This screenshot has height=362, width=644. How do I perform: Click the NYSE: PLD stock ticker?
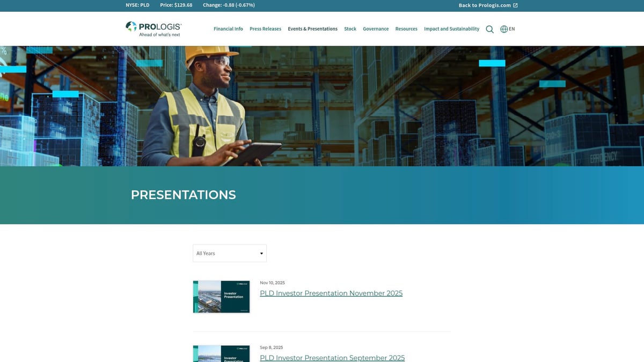coord(138,5)
